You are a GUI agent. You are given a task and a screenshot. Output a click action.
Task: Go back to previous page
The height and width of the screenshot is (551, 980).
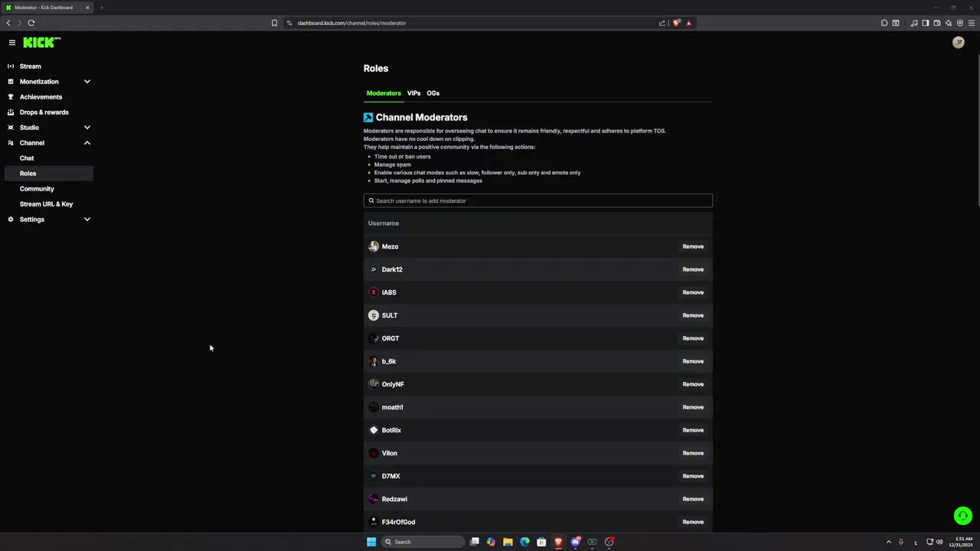(x=8, y=23)
